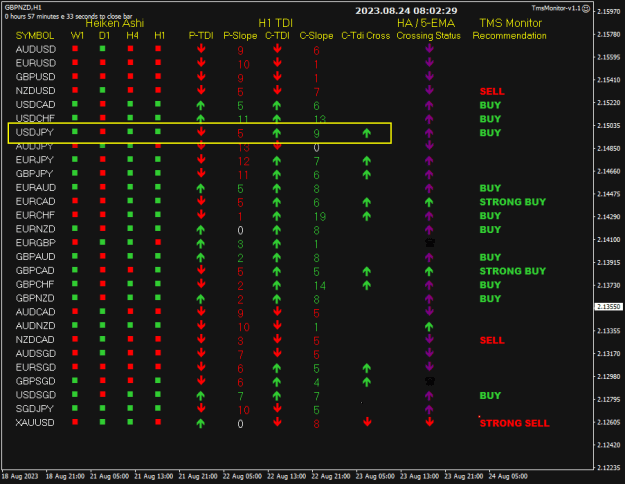
Task: Click the P-Slope value 12 for EURJPY
Action: click(244, 161)
